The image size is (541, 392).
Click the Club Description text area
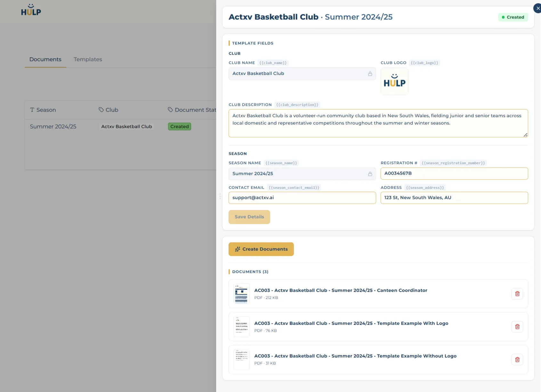click(378, 123)
